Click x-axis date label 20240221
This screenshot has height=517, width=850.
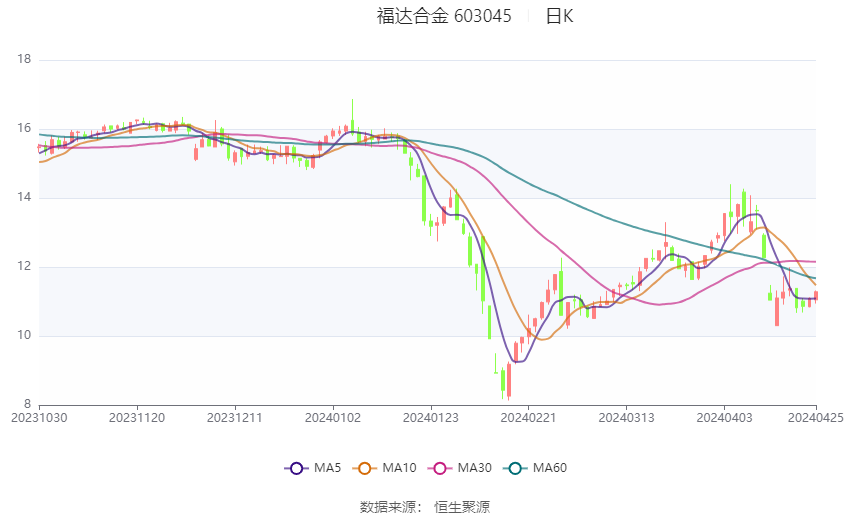[529, 418]
